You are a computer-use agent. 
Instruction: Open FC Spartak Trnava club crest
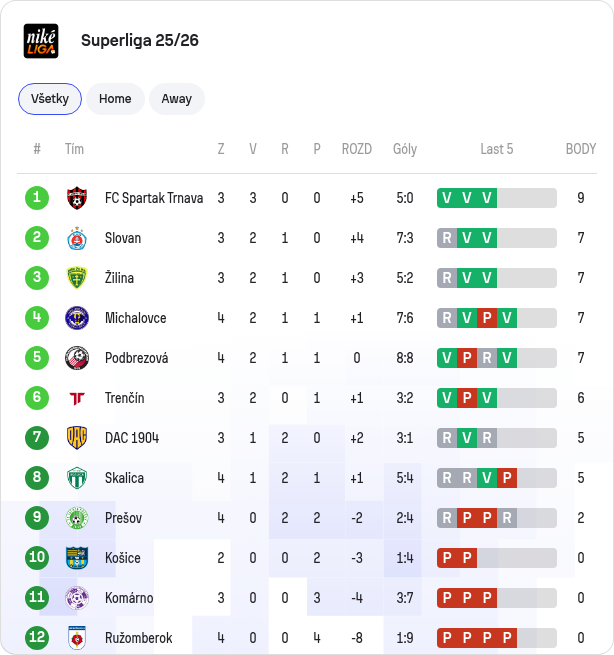(x=77, y=198)
